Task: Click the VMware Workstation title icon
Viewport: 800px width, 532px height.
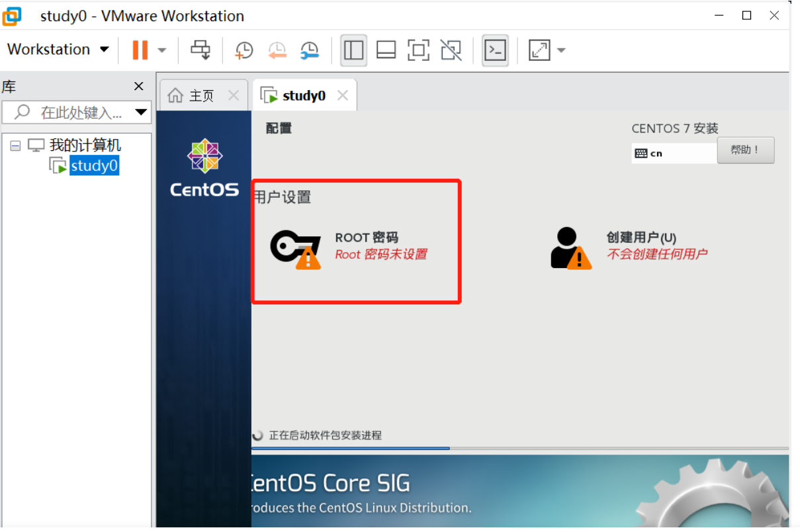Action: pos(13,16)
